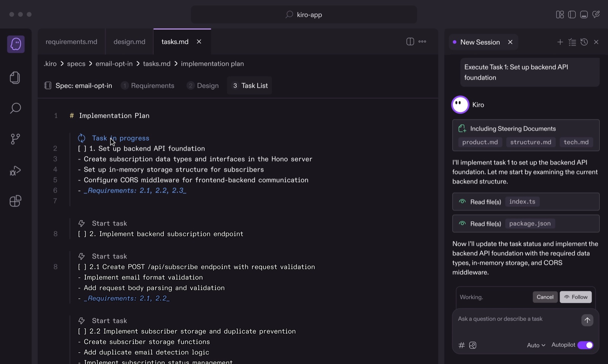Viewport: 608px width, 364px height.
Task: Click the split editor icon
Action: point(410,42)
